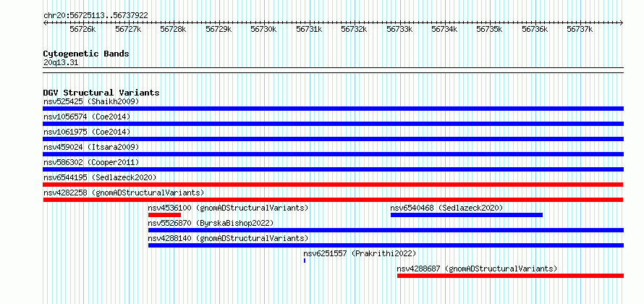Click the ruler's right end arrow
The width and height of the screenshot is (644, 304).
tap(622, 22)
